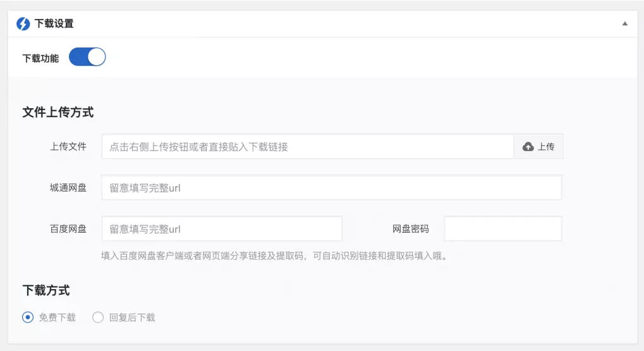644x351 pixels.
Task: Click the 填入百度网盘客户端 hint text
Action: point(275,256)
